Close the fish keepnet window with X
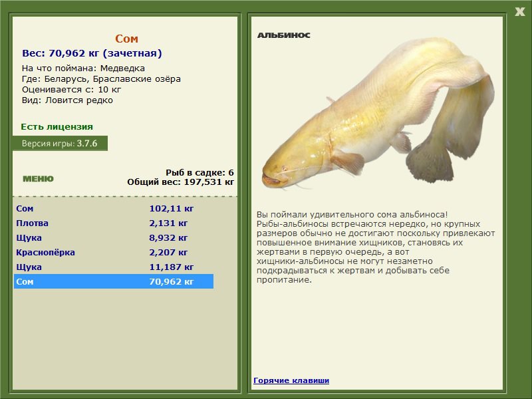The image size is (532, 399). pos(519,12)
